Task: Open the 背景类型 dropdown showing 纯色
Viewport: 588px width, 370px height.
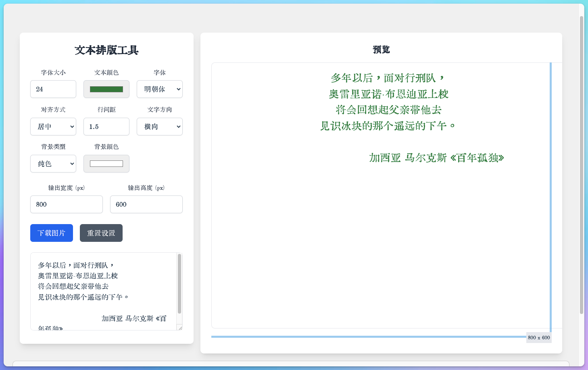Action: click(53, 164)
